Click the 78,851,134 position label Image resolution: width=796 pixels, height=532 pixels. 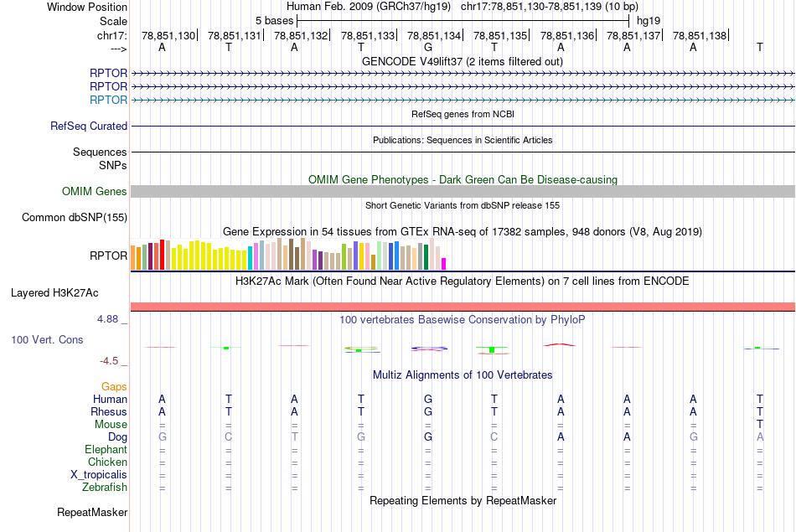click(x=434, y=35)
